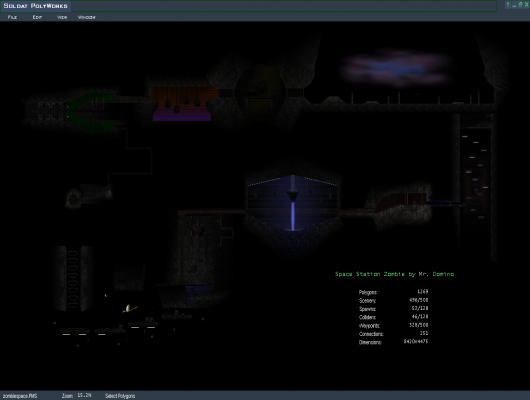Open the File menu
The height and width of the screenshot is (400, 530).
click(12, 17)
